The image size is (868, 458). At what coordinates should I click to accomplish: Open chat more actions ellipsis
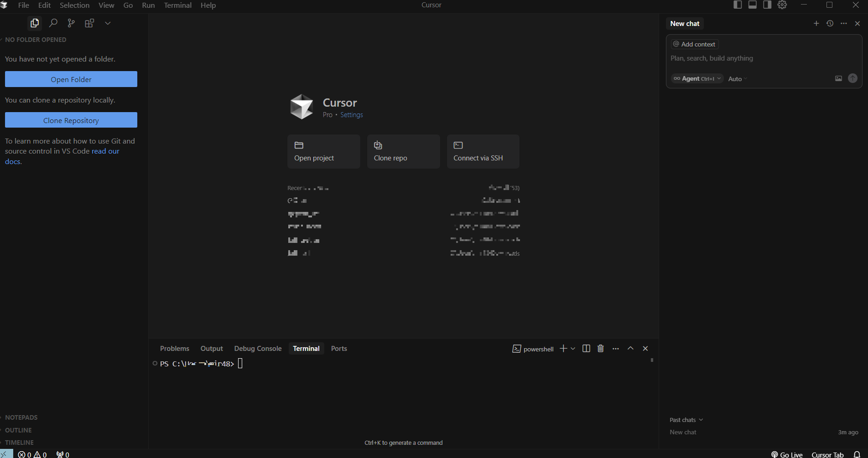tap(844, 23)
